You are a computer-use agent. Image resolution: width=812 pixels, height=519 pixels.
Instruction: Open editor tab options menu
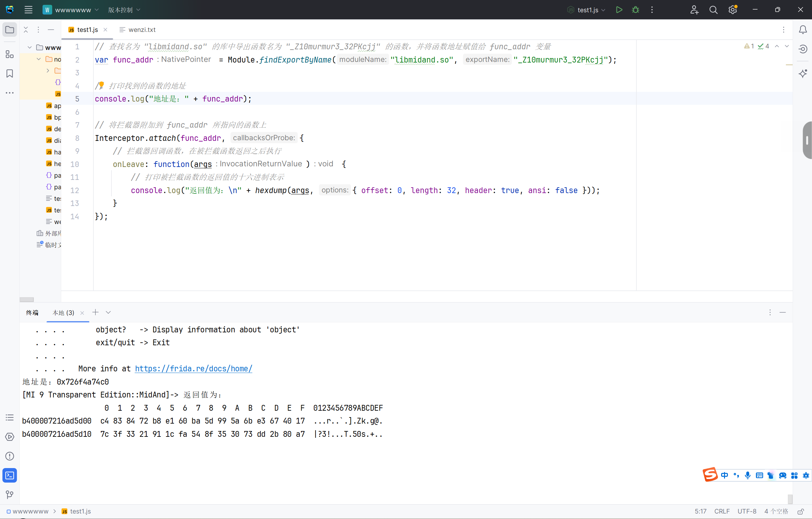(784, 30)
